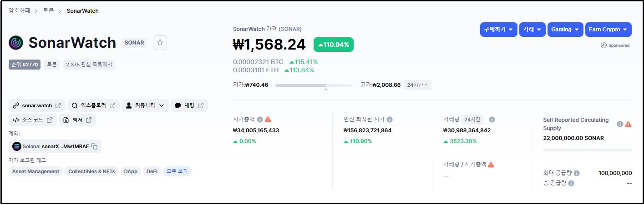Open the 24시간 low/high range dropdown

tap(417, 85)
